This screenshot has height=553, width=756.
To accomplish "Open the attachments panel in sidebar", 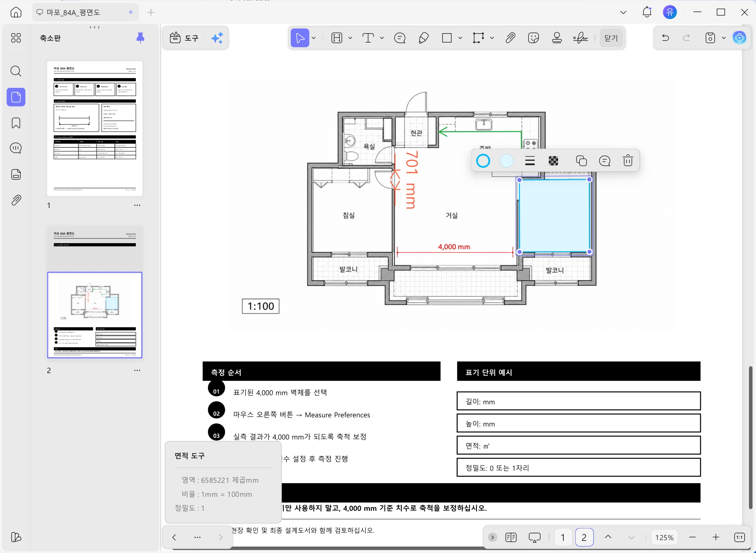I will pos(16,200).
